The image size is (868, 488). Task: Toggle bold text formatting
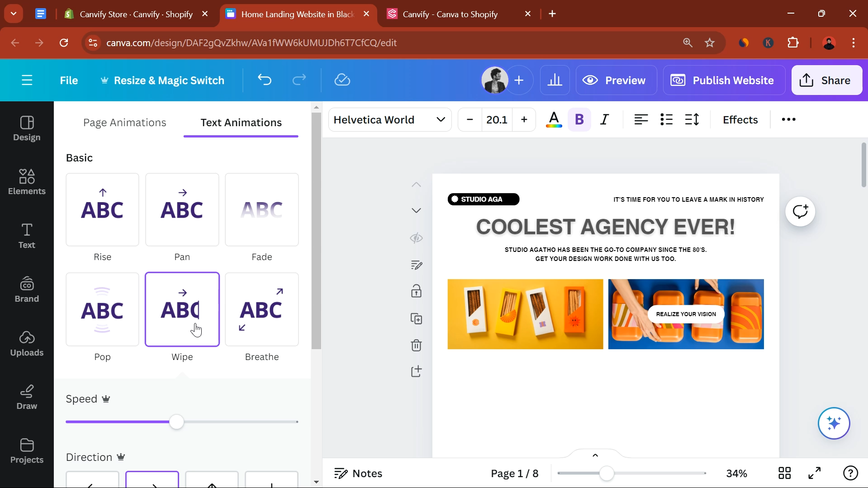coord(579,119)
